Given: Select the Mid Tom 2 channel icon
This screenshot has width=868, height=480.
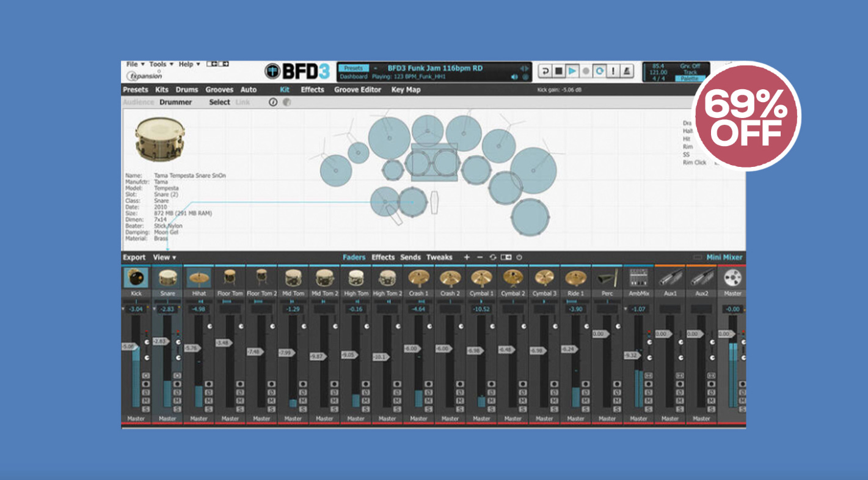Looking at the screenshot, I should point(324,278).
